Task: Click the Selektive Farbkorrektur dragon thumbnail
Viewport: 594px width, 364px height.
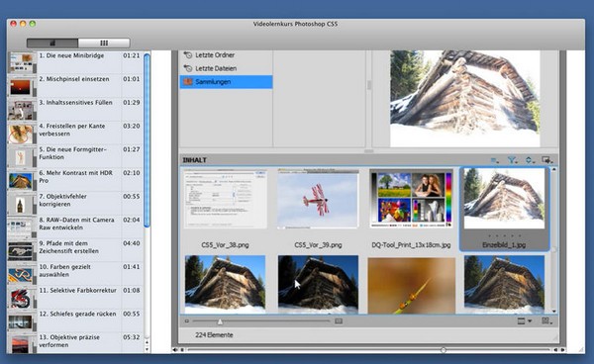Action: tap(21, 298)
